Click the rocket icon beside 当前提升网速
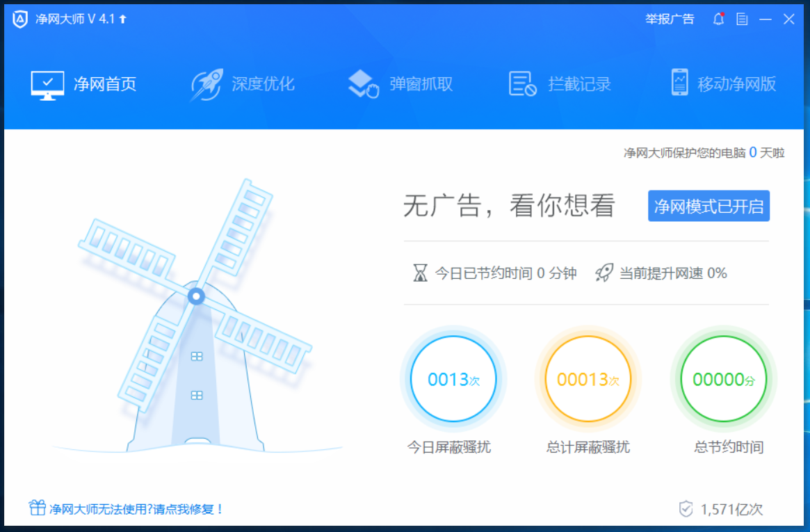Screen dimensions: 810x532 tap(604, 272)
